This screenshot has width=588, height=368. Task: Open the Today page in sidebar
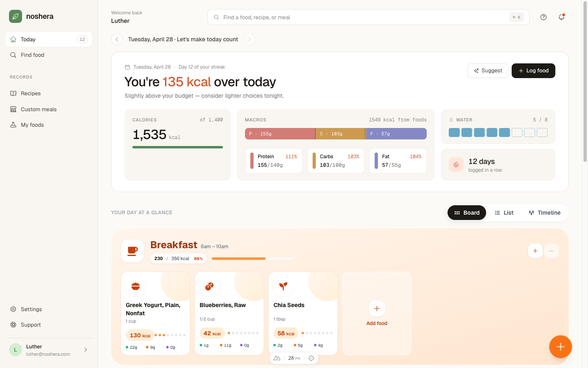(49, 39)
